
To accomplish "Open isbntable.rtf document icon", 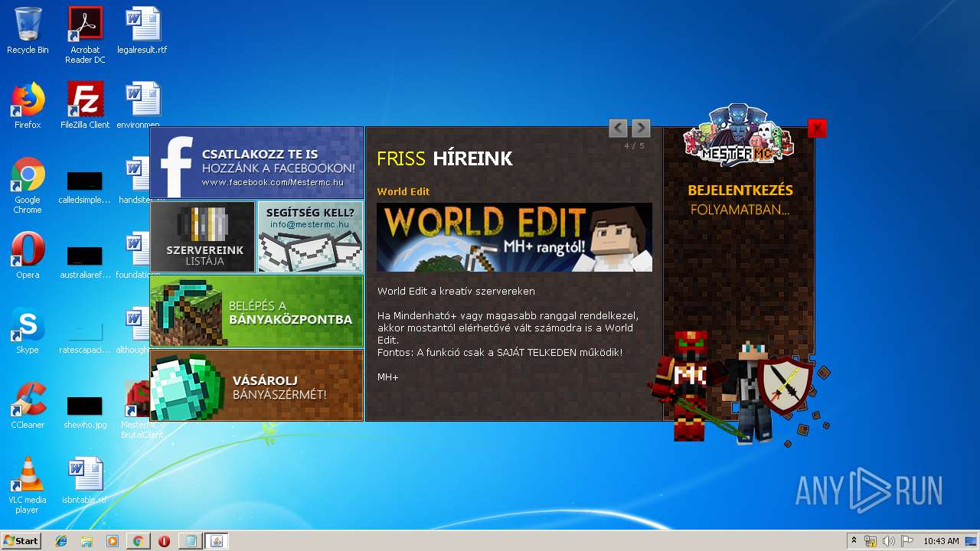I will (85, 481).
